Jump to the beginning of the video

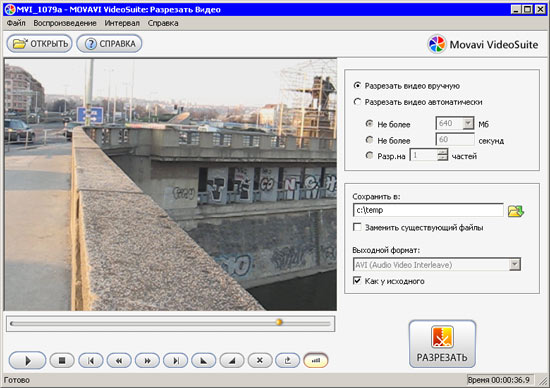click(91, 360)
